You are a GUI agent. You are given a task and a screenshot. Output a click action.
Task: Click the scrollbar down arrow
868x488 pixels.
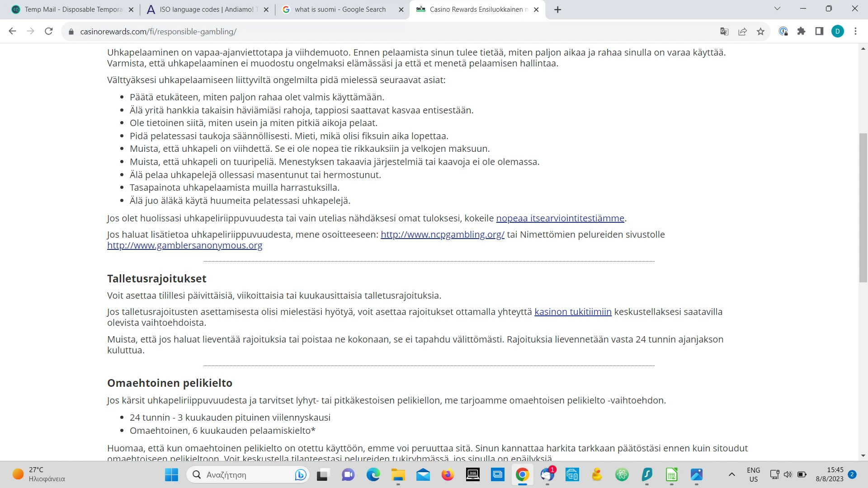pyautogui.click(x=863, y=456)
